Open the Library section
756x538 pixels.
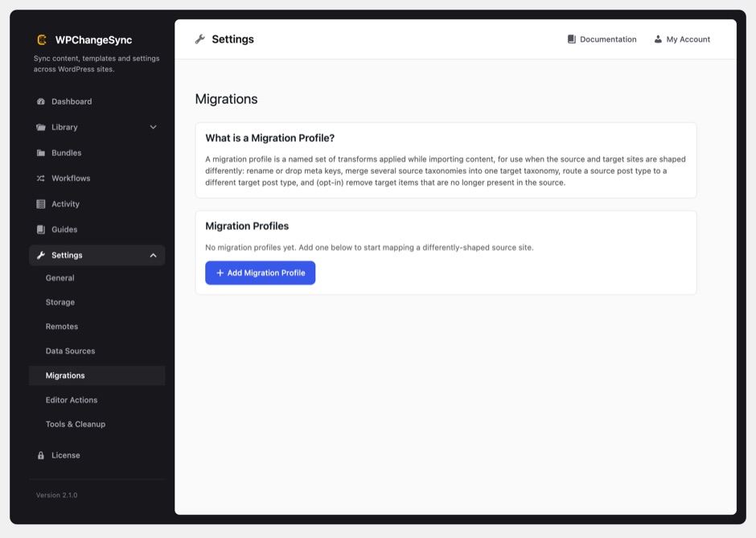coord(97,127)
